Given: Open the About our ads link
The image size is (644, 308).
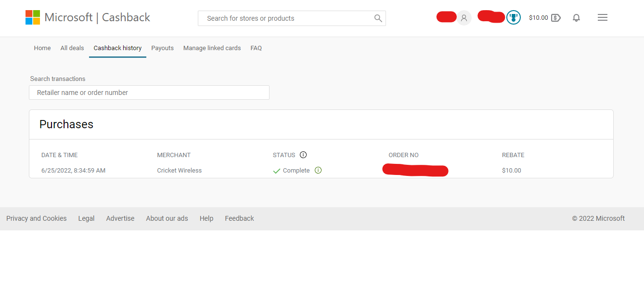Looking at the screenshot, I should pos(167,218).
